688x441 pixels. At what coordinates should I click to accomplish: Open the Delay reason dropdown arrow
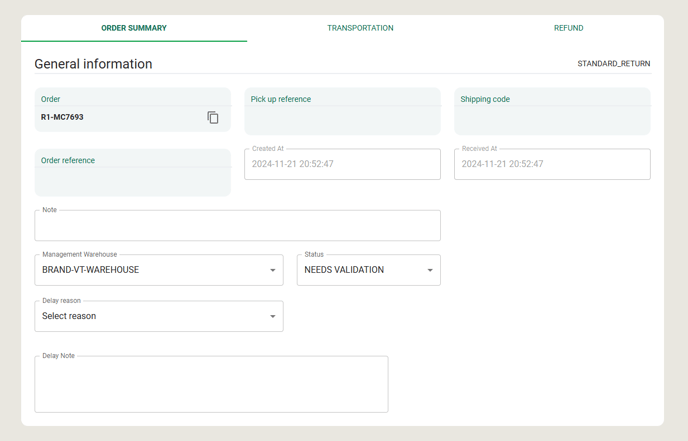click(272, 316)
